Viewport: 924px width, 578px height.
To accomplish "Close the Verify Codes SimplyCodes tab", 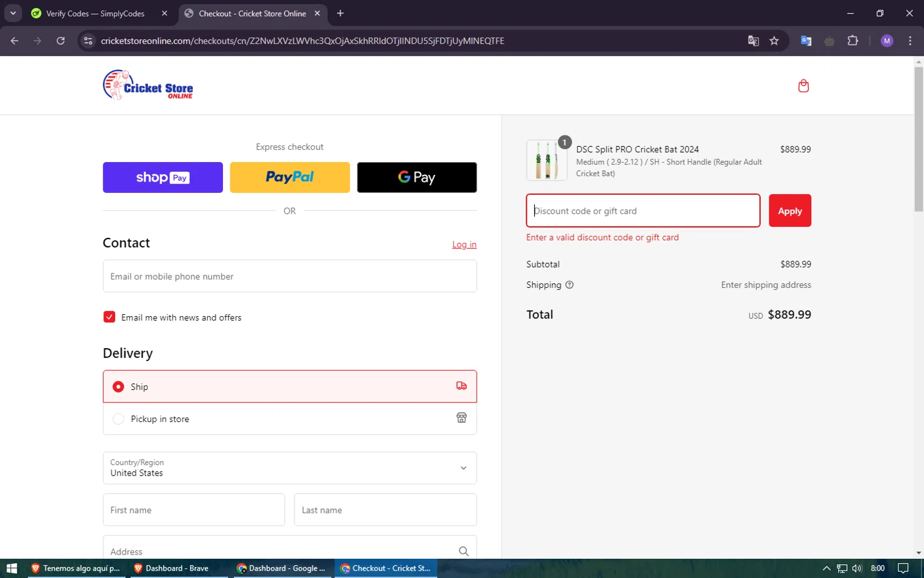I will click(x=164, y=13).
